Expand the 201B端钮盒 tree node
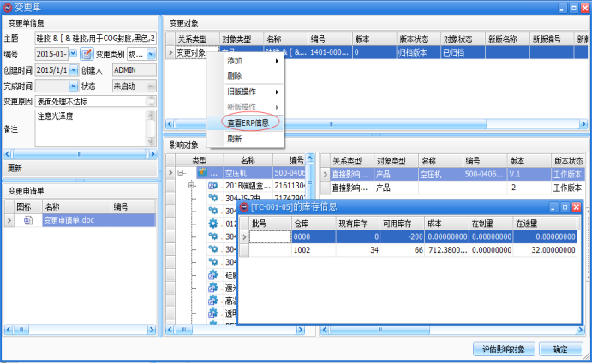 coord(191,185)
